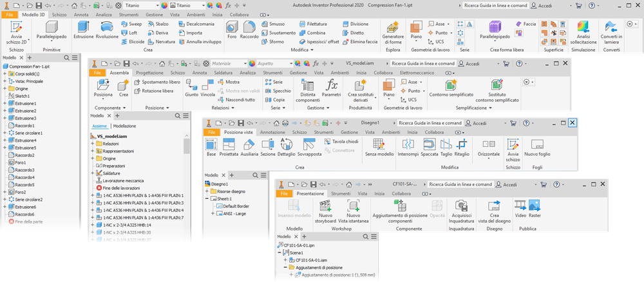
Task: Expand the Corpi solidi(1) tree node
Action: tap(5, 74)
